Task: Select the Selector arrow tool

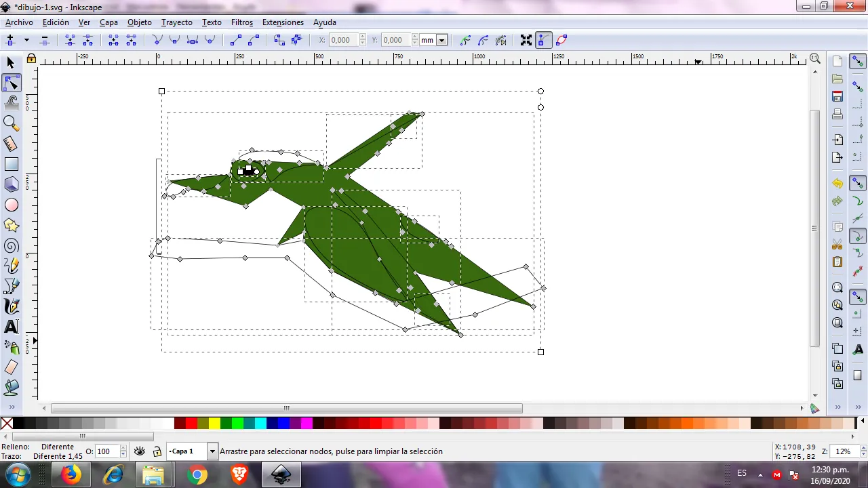Action: [11, 62]
